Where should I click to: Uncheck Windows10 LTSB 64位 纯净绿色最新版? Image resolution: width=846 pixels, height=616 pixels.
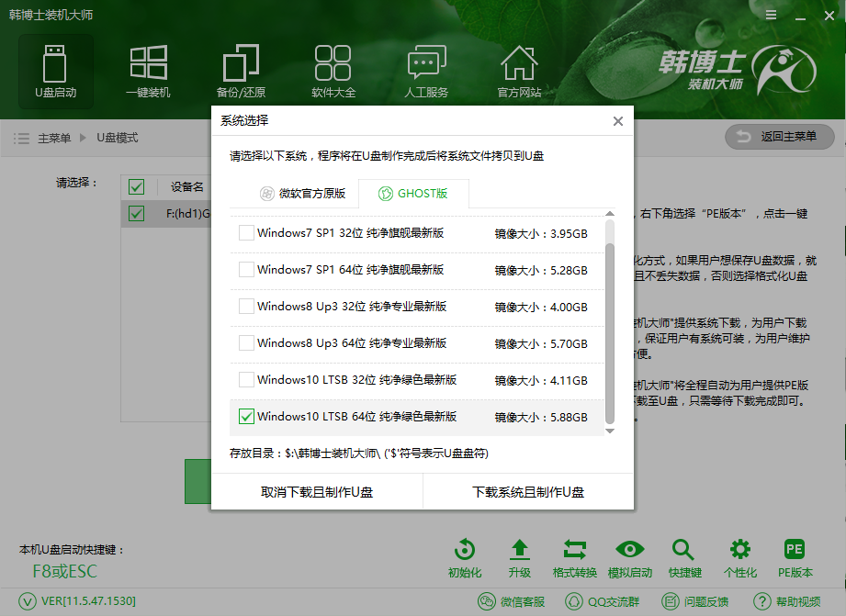tap(246, 416)
